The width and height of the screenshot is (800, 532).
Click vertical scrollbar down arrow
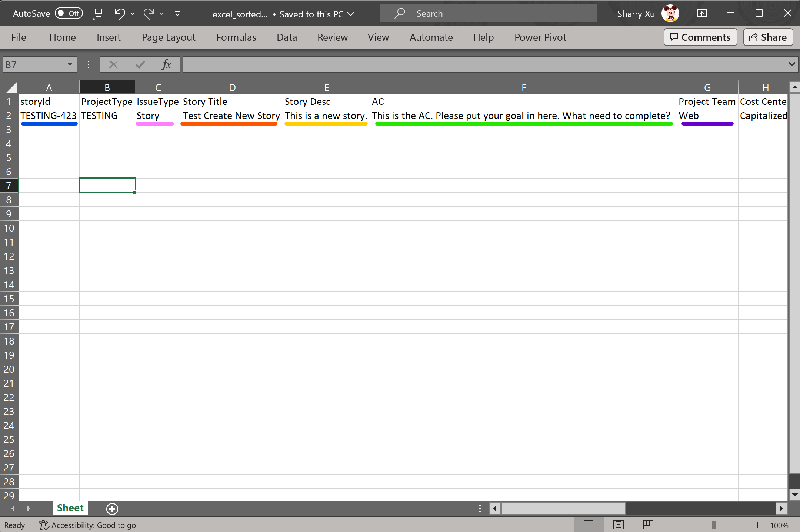(794, 495)
